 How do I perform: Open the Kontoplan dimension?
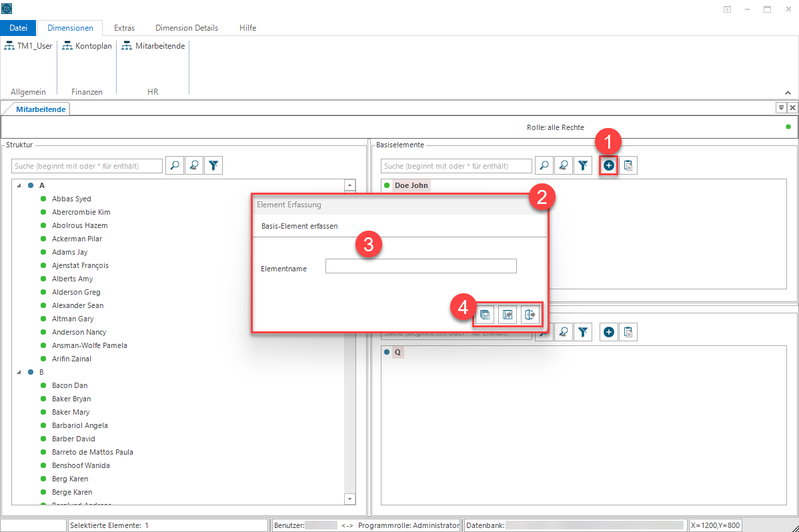(x=87, y=46)
